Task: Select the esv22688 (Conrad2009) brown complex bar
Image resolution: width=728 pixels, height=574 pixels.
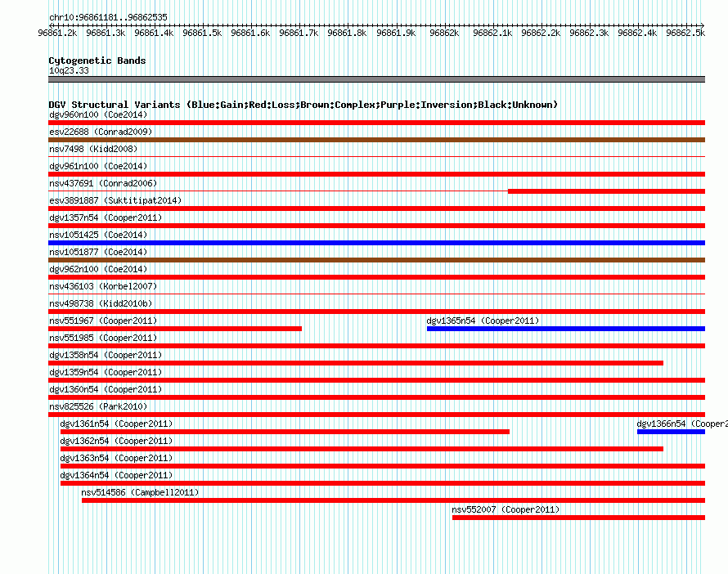Action: click(376, 140)
